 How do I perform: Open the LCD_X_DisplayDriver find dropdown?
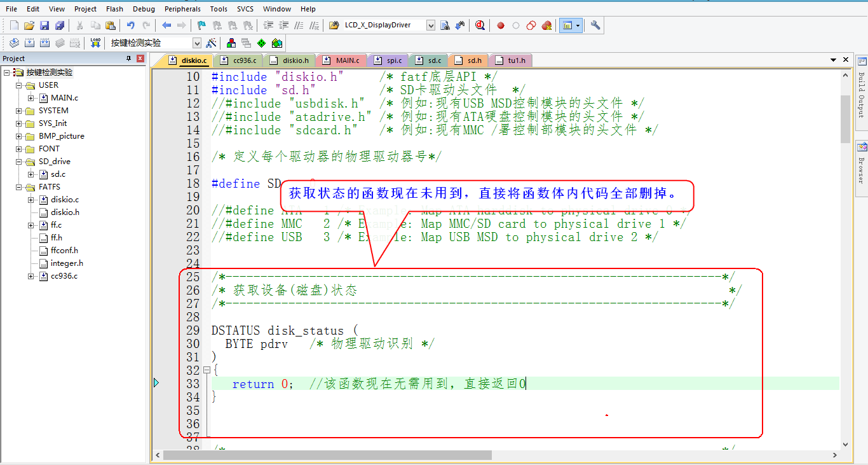tap(431, 25)
